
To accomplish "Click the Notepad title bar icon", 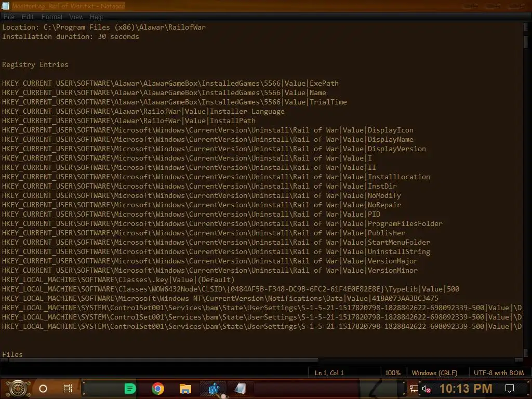I will 5,6.
